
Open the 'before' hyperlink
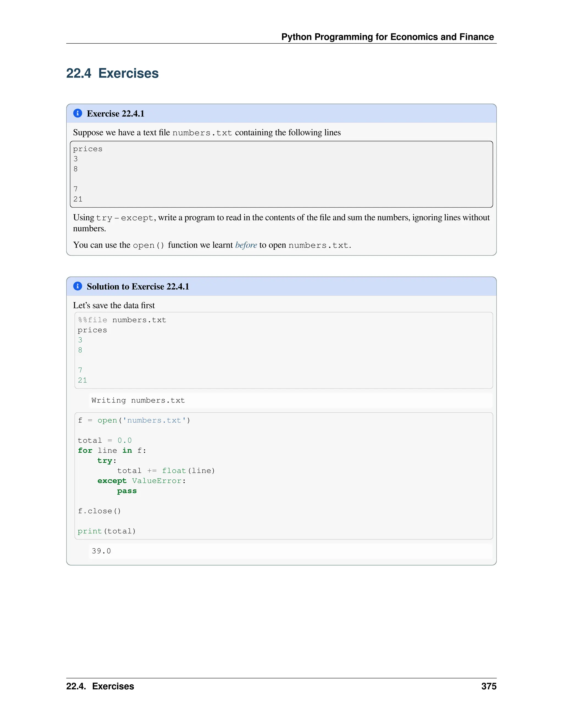(x=246, y=245)
